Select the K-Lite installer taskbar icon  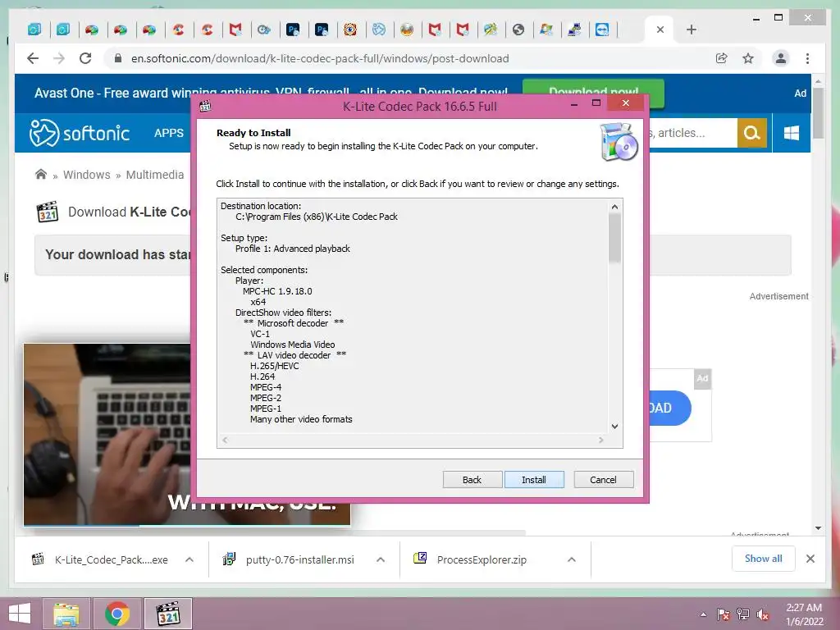tap(167, 614)
